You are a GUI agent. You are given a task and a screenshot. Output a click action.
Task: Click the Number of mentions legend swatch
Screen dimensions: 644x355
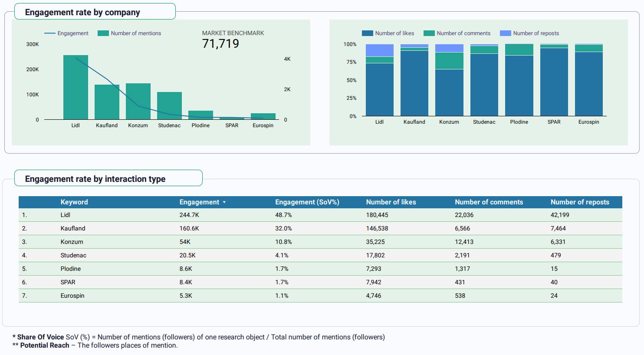[x=103, y=33]
